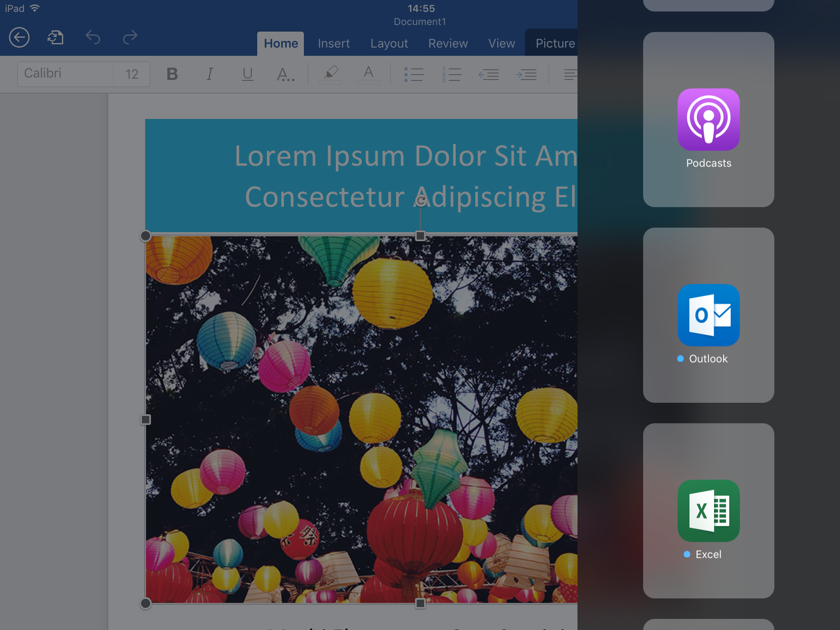Image resolution: width=840 pixels, height=630 pixels.
Task: Launch Excel from the slide-over panel
Action: coord(709,511)
